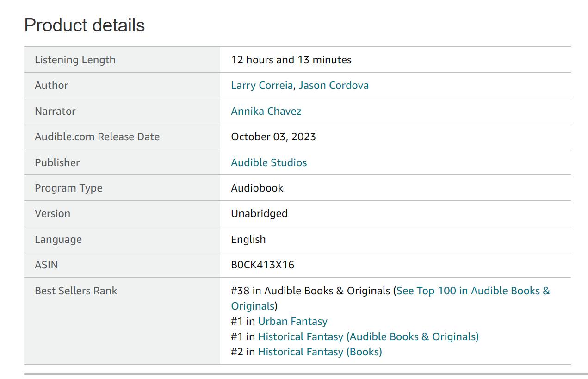The width and height of the screenshot is (588, 379).
Task: Click the Narrator row label
Action: pos(55,111)
